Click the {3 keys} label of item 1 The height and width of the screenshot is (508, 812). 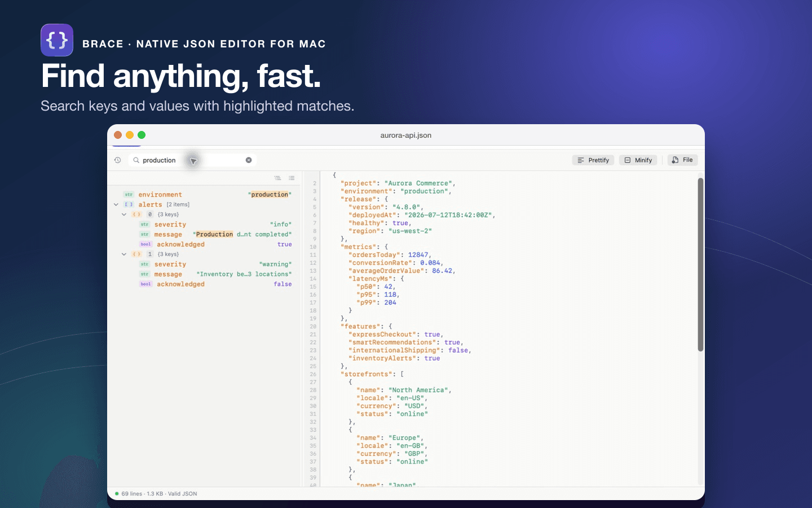tap(168, 255)
